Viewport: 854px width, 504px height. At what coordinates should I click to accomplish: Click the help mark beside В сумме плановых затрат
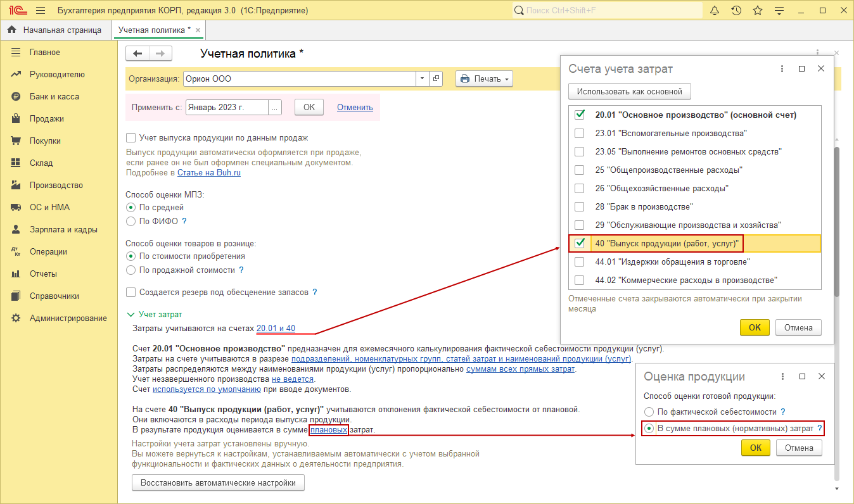pos(820,429)
